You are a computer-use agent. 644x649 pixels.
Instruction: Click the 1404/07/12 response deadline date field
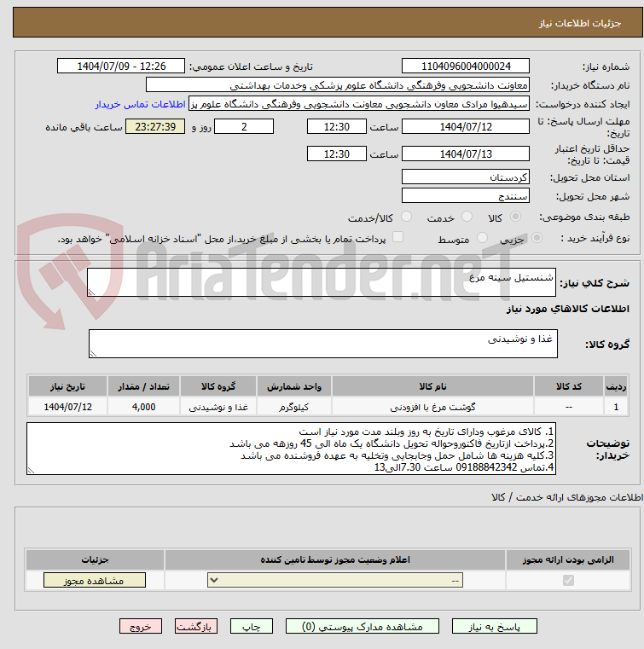click(466, 126)
